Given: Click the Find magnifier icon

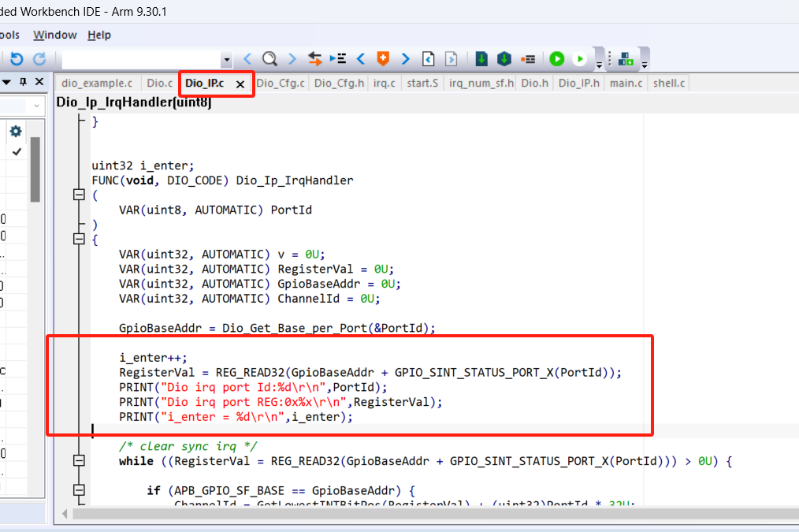Looking at the screenshot, I should coord(269,59).
